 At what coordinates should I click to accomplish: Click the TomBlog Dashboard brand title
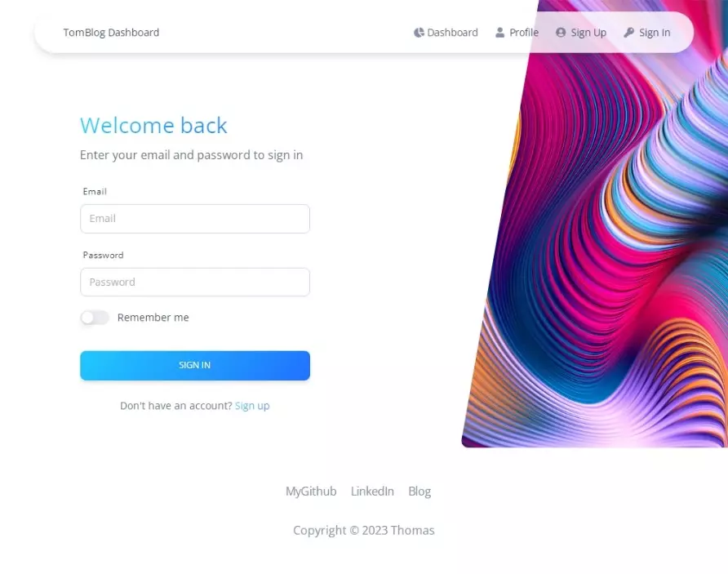point(112,33)
